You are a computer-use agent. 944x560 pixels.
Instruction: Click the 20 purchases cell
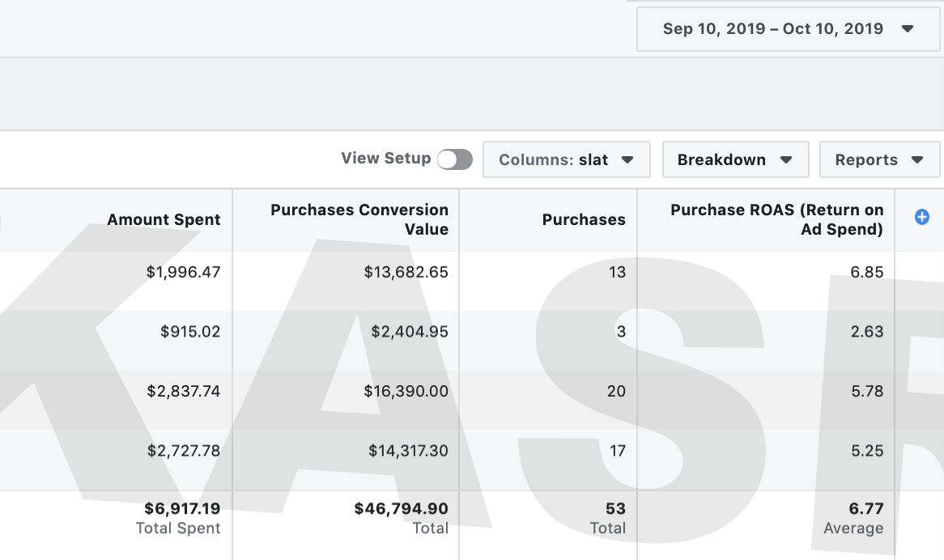click(x=616, y=391)
